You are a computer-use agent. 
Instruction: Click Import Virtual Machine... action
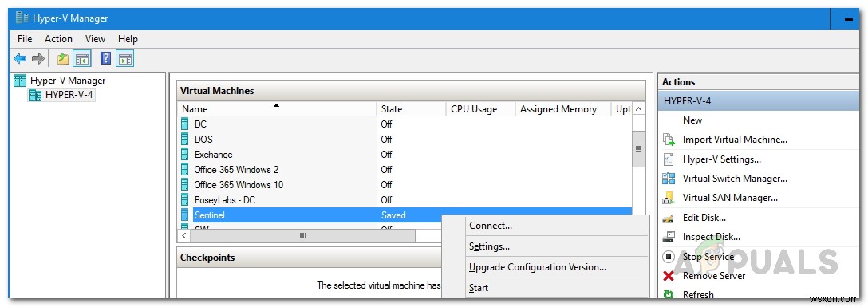click(735, 140)
